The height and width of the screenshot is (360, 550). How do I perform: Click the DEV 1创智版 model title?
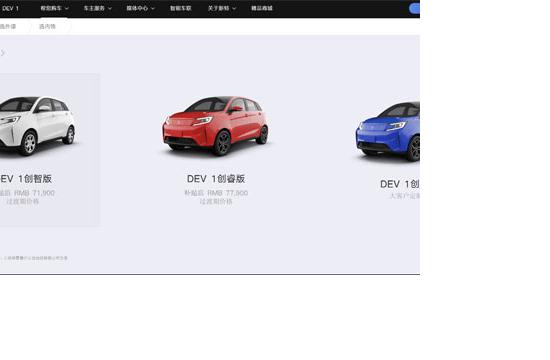tap(26, 179)
